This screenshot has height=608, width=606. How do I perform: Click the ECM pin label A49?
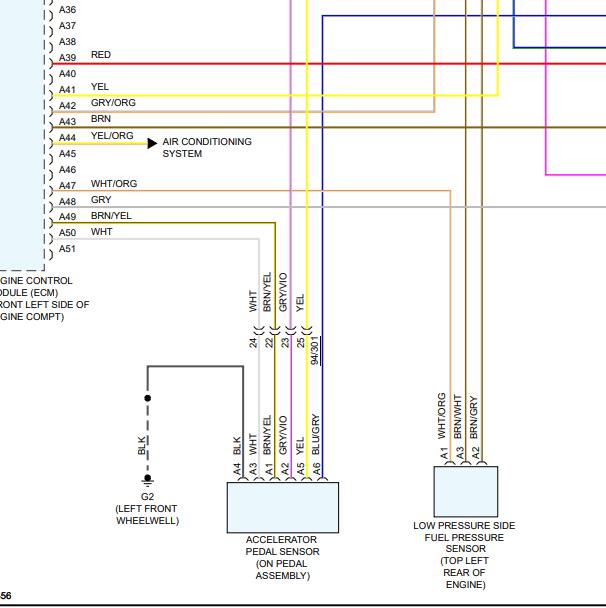[x=67, y=216]
